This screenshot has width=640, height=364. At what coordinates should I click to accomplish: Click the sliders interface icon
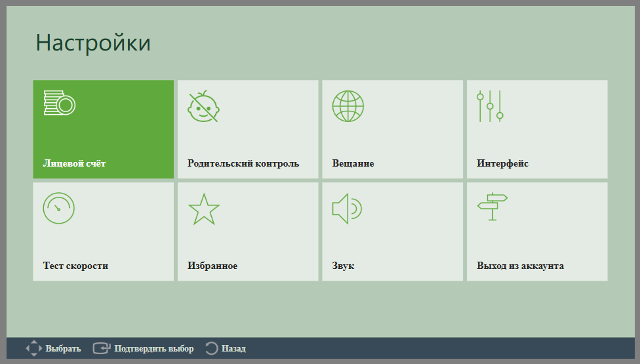(490, 106)
